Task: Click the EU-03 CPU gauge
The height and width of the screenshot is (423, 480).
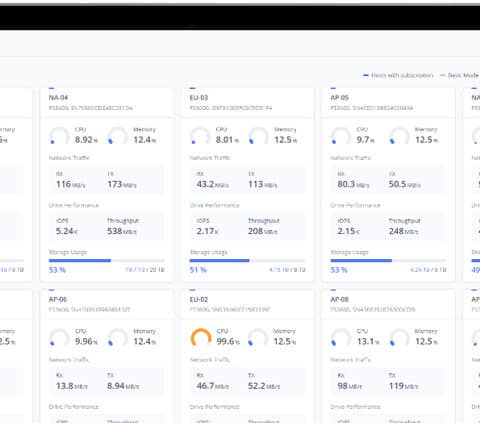Action: pyautogui.click(x=200, y=135)
